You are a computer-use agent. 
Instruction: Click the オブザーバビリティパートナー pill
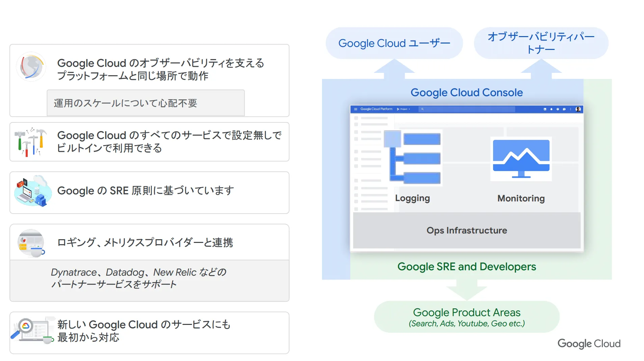[x=541, y=43]
